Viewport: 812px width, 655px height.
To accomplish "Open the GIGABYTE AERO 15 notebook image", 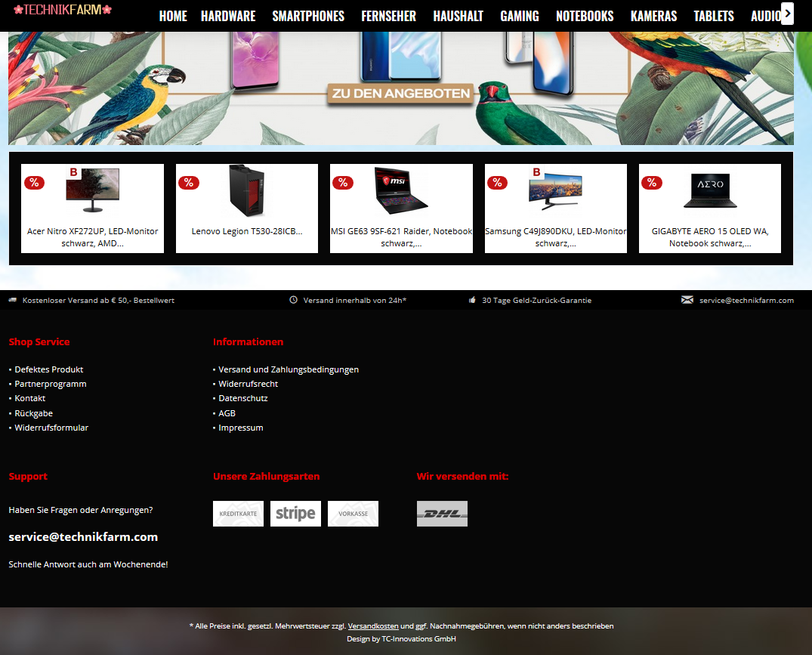I will 710,190.
